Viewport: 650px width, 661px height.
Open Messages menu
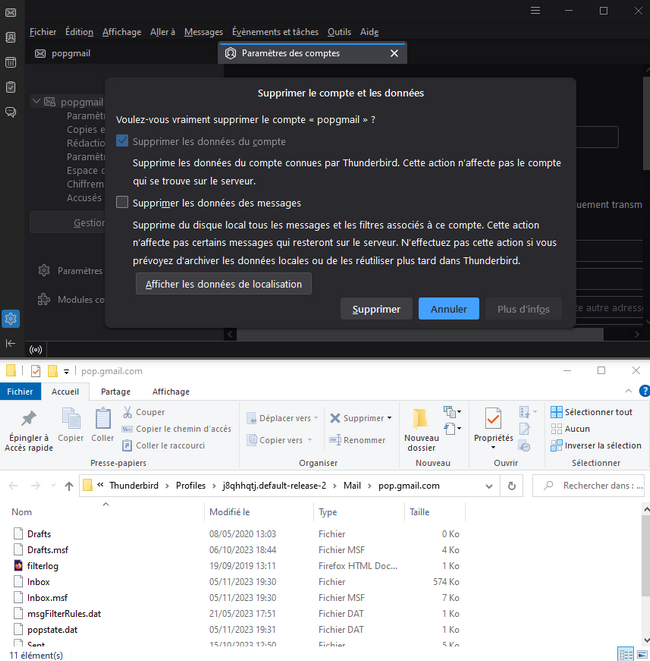[204, 32]
